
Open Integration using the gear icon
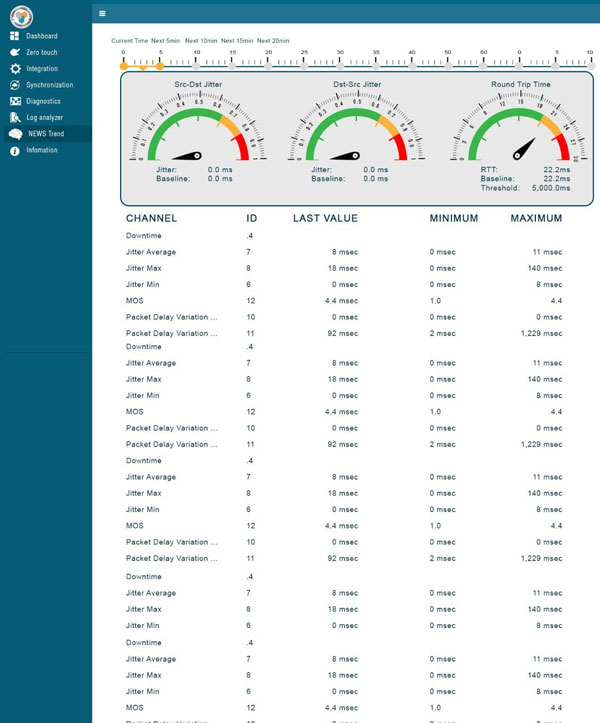coord(15,69)
